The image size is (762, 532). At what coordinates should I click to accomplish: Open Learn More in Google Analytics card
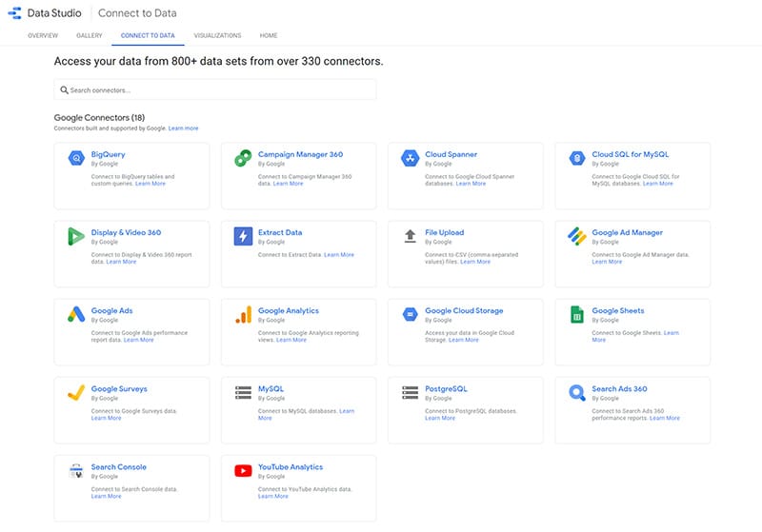click(291, 340)
